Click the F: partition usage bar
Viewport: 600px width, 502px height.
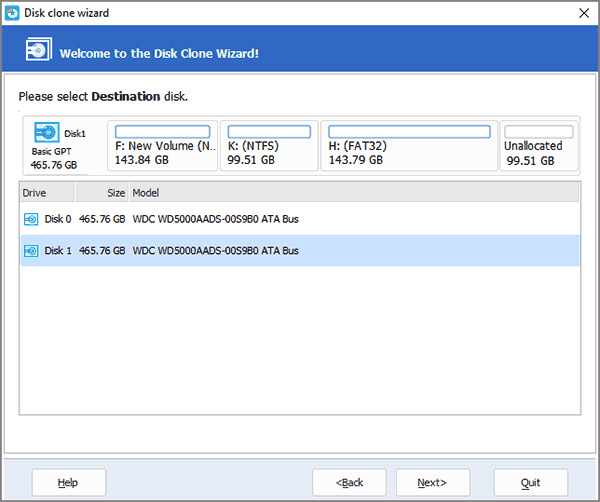coord(163,132)
